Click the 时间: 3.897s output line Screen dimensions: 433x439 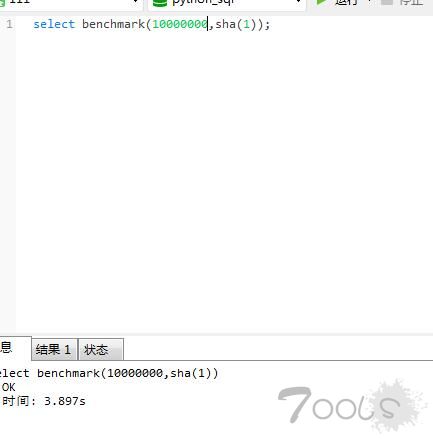[x=44, y=401]
